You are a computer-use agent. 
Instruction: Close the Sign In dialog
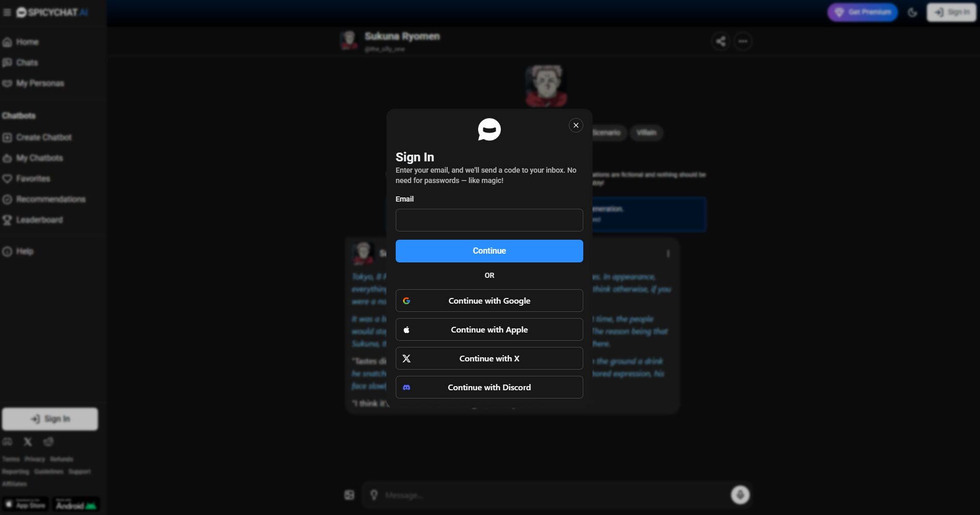pyautogui.click(x=576, y=125)
